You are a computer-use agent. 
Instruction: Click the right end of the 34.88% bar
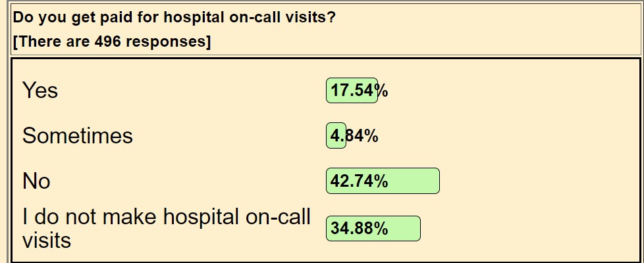[410, 229]
